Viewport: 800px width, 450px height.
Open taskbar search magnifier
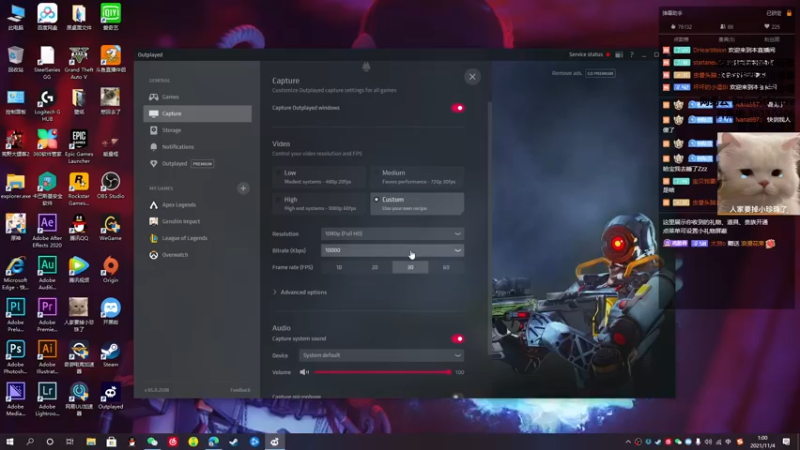point(30,442)
